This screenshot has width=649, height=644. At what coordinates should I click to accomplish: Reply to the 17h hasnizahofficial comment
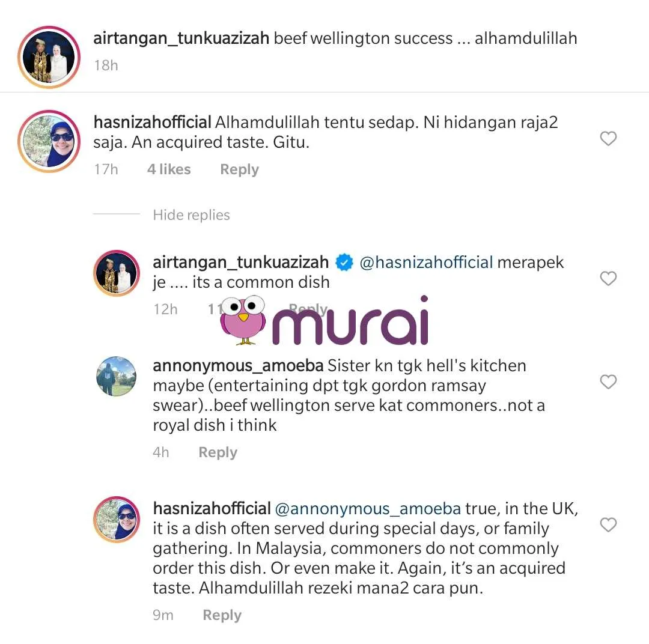[239, 169]
